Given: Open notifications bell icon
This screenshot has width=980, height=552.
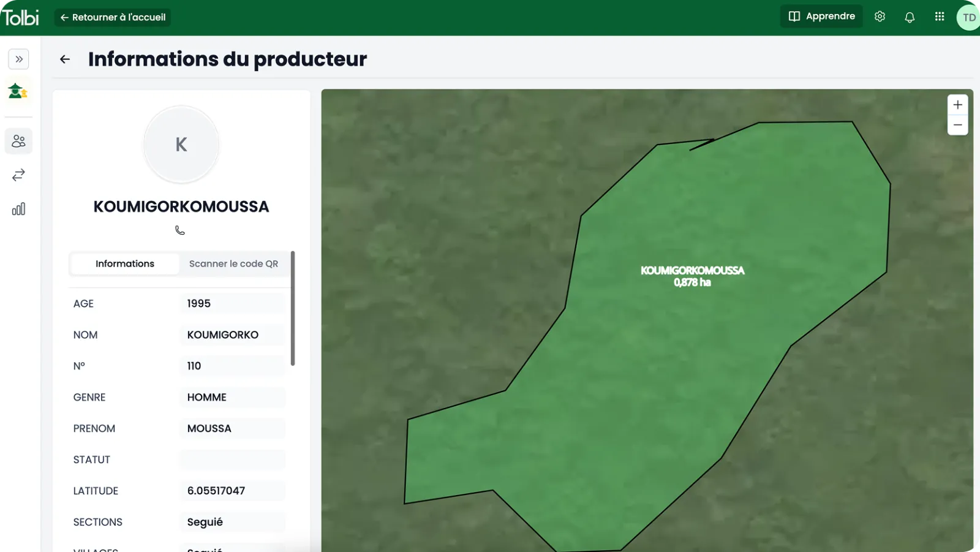Looking at the screenshot, I should (x=910, y=17).
